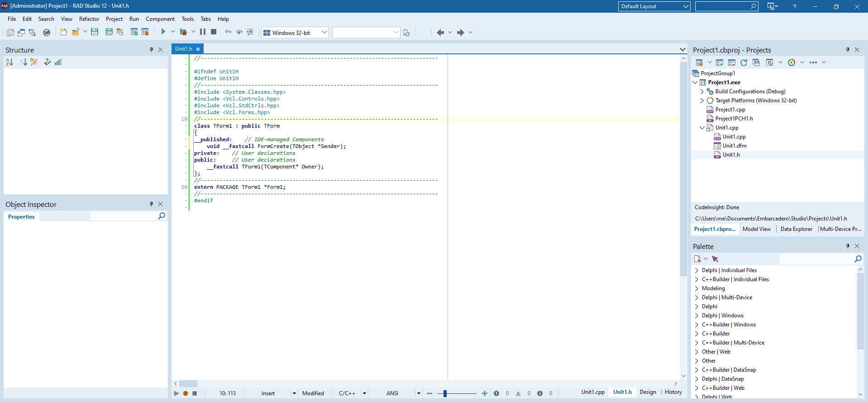The height and width of the screenshot is (402, 868).
Task: Click the Palette search magnifier icon
Action: point(858,259)
